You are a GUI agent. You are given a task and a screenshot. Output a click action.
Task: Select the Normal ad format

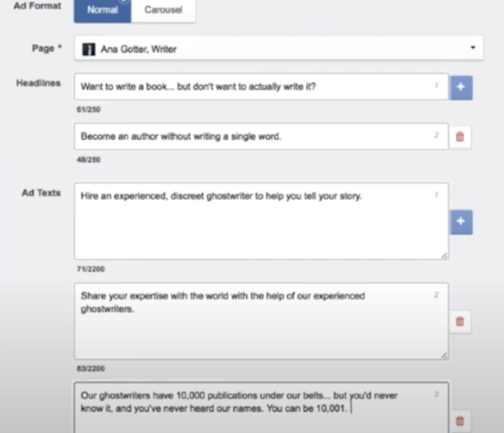[x=103, y=10]
